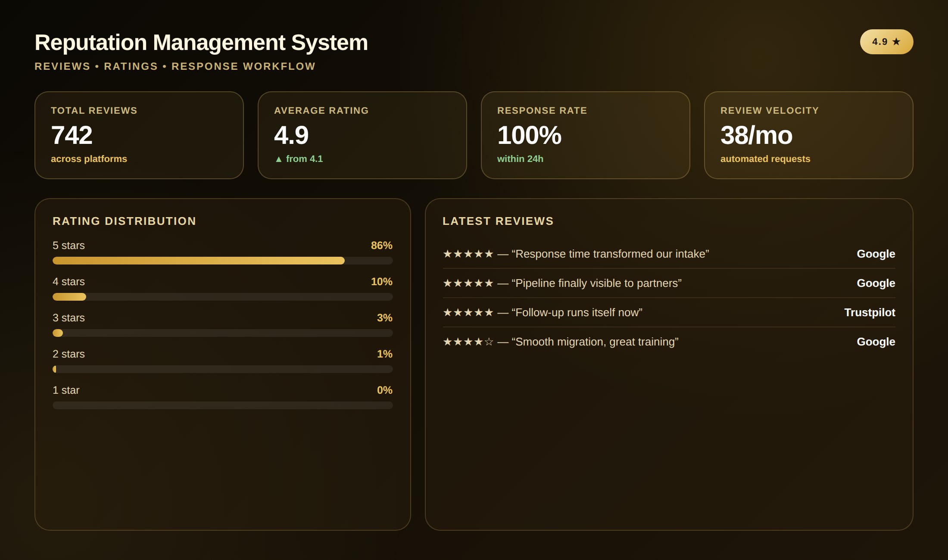Click the Latest Reviews heading
Image resolution: width=948 pixels, height=560 pixels.
tap(498, 221)
